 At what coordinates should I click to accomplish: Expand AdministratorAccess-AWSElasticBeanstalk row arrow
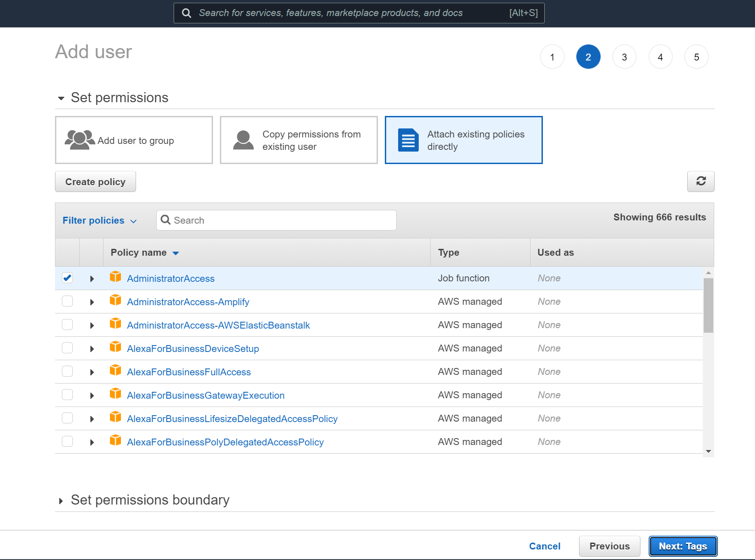92,325
